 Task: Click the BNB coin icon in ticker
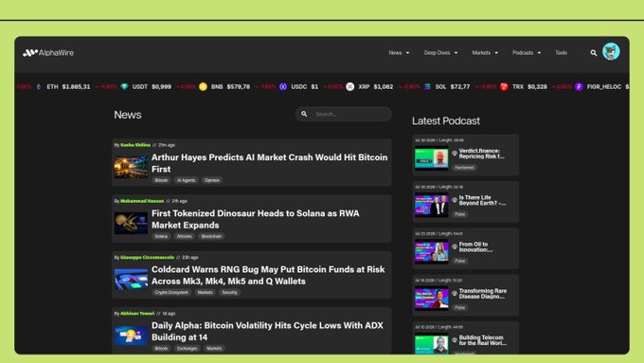click(203, 87)
